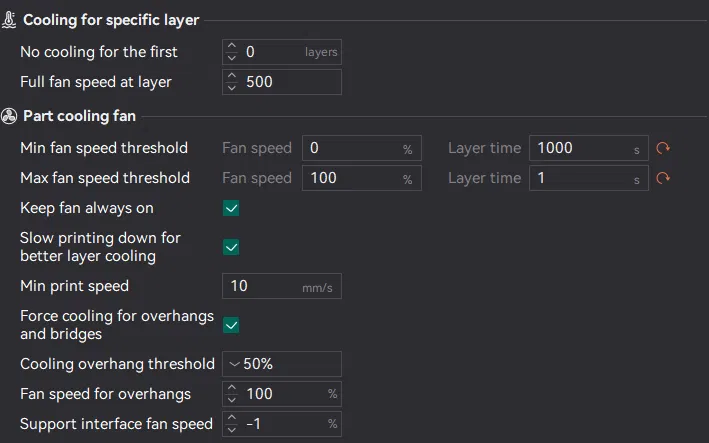The image size is (709, 443).
Task: Increase Support interface fan speed value
Action: click(232, 418)
